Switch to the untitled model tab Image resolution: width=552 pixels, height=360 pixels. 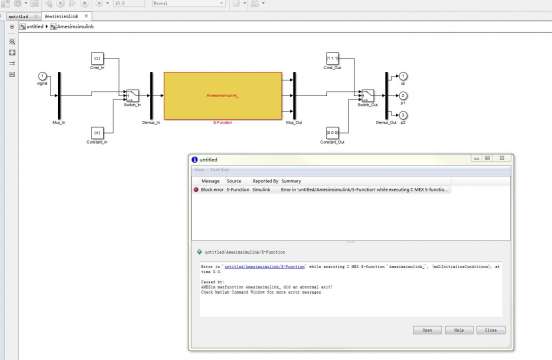pyautogui.click(x=20, y=17)
